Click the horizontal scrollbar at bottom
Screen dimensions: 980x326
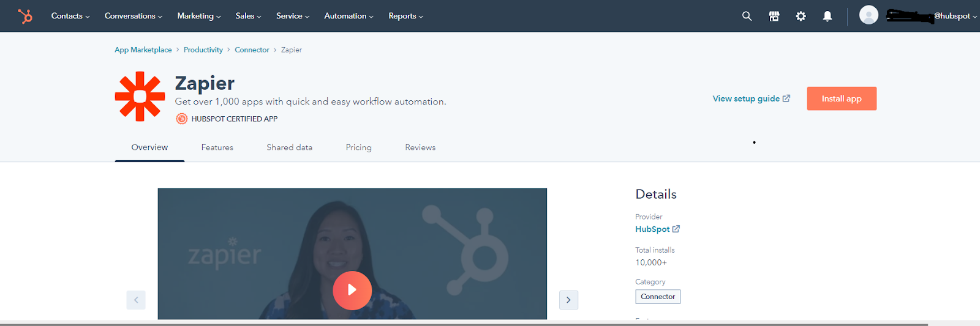(x=464, y=324)
